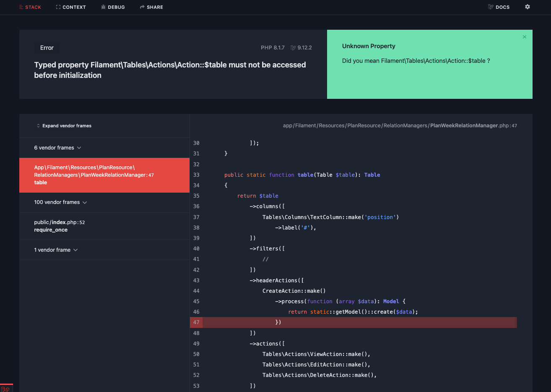This screenshot has width=551, height=392.
Task: Expand the 6 vendor frames group
Action: point(57,147)
